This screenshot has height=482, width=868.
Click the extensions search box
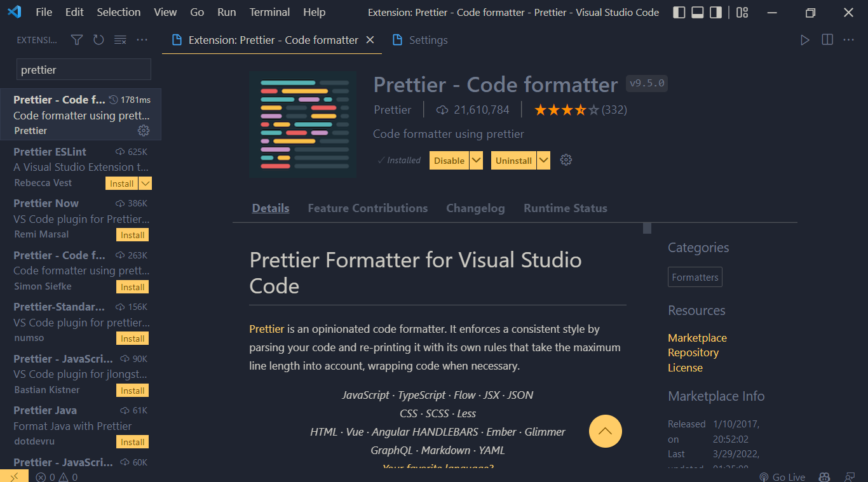click(x=83, y=70)
